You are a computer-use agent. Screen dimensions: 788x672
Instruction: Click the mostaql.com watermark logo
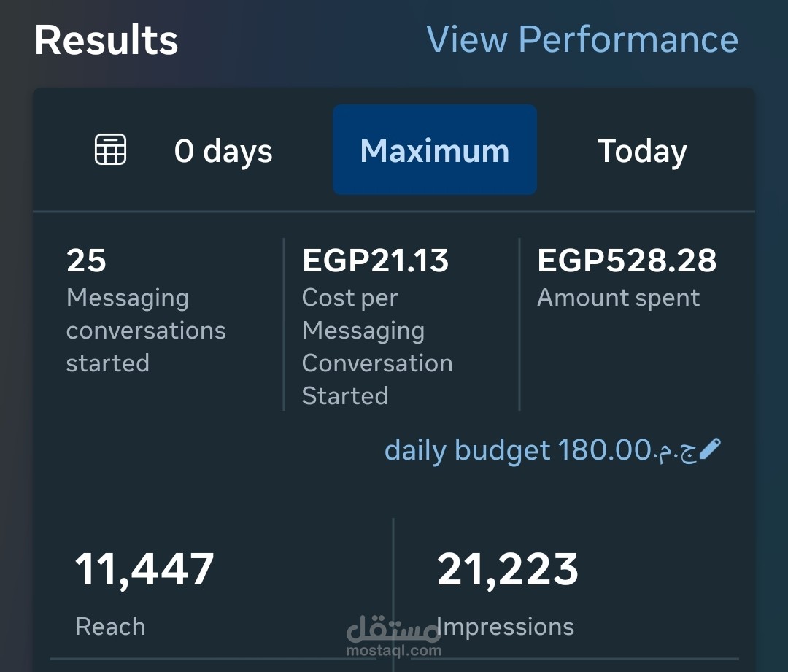pos(394,636)
